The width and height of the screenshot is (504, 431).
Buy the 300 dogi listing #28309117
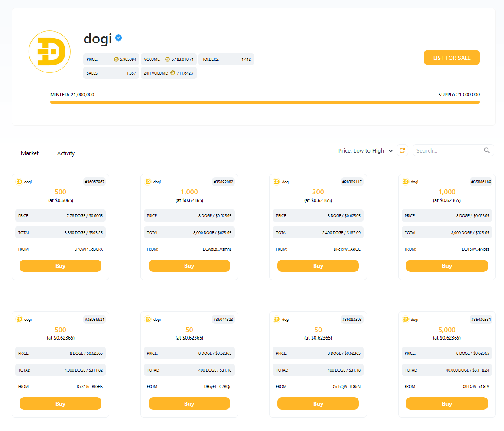click(318, 266)
